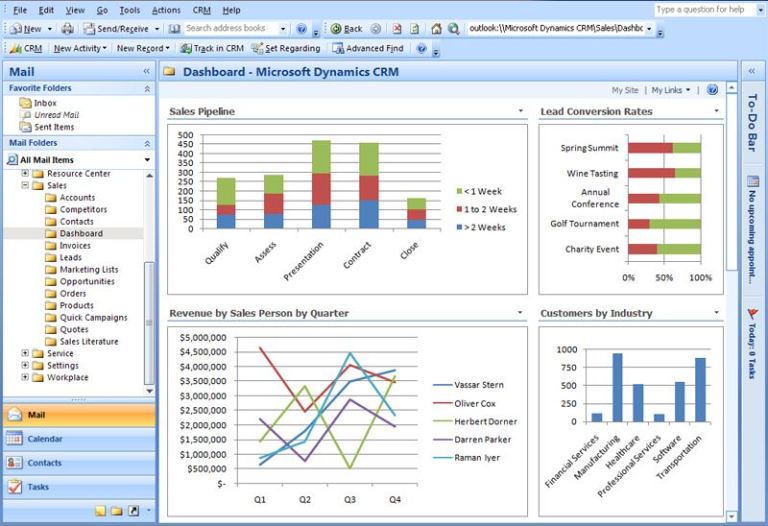Click the blue help icon beside My Links
Screen dimensions: 768x526
tap(712, 90)
